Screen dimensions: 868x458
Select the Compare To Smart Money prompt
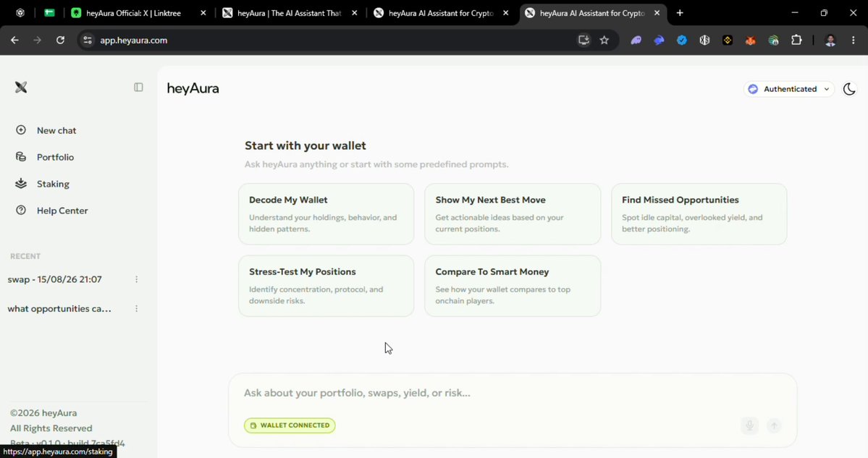(x=513, y=286)
